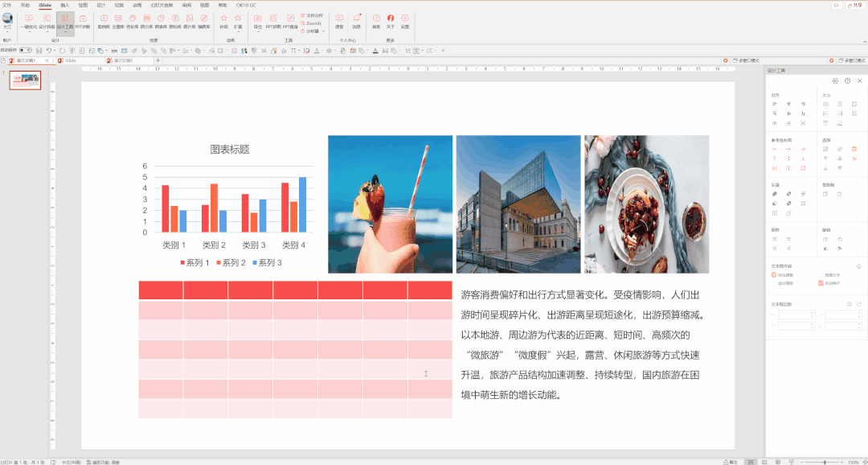The height and width of the screenshot is (465, 868).
Task: Click the 共享 share button
Action: [857, 5]
